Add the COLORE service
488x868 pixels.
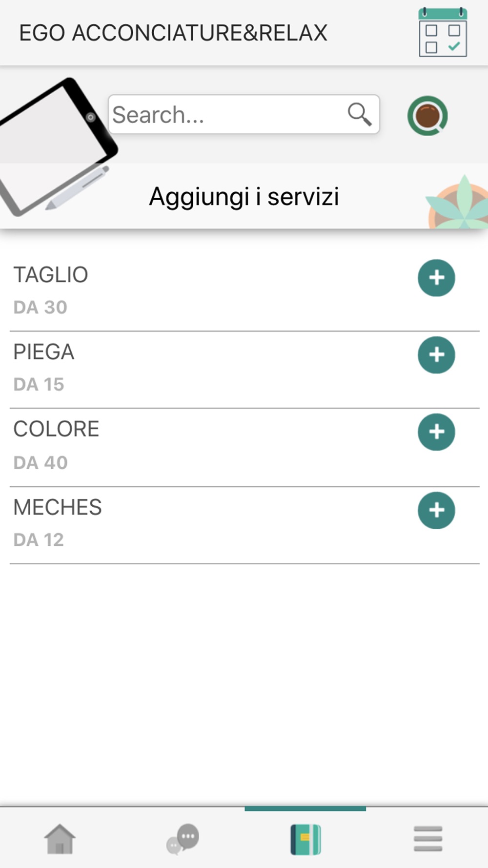[x=436, y=432]
